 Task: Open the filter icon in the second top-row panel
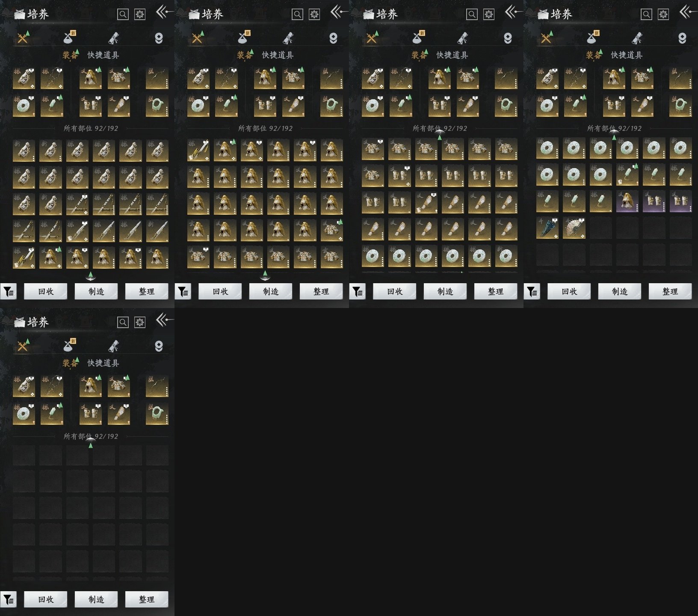coord(183,292)
